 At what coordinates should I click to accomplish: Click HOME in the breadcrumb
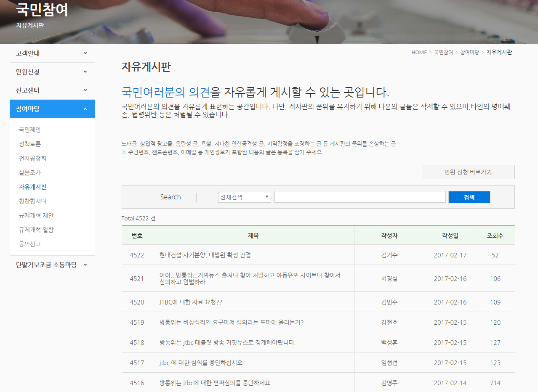(419, 53)
